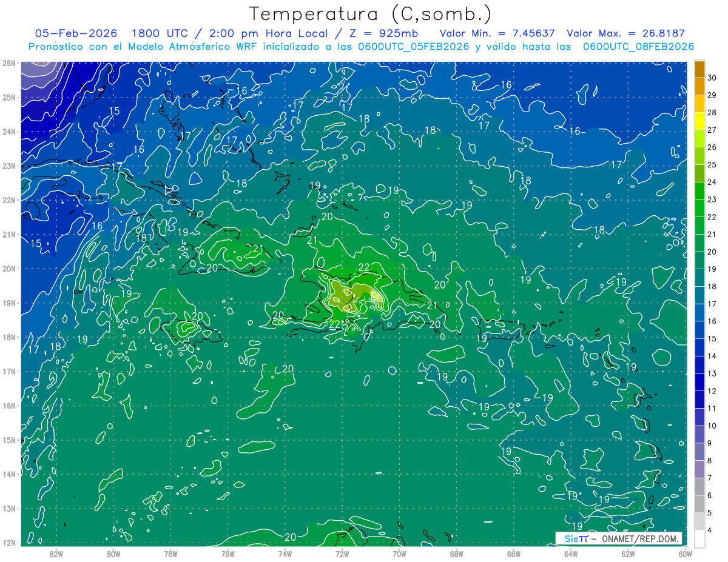
Task: Click the '78W' longitude axis label
Action: tap(170, 554)
